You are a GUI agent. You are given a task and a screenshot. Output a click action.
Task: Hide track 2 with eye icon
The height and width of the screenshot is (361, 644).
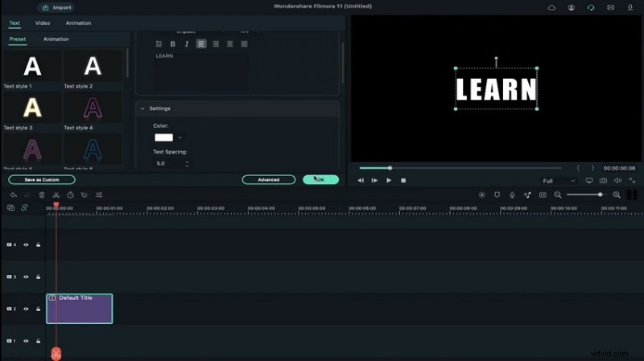pyautogui.click(x=26, y=309)
